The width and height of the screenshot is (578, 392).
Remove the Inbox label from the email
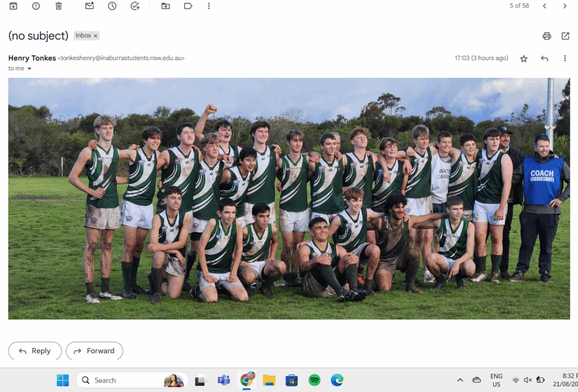tap(96, 36)
